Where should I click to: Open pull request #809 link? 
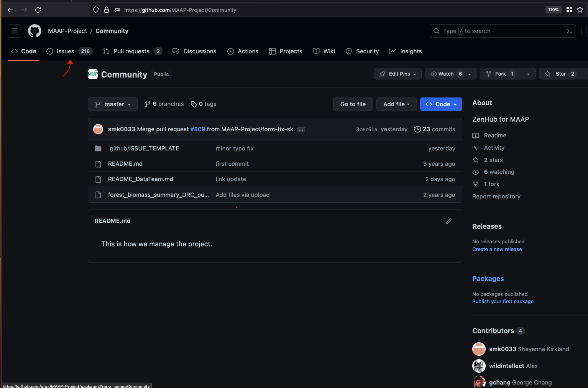point(198,129)
